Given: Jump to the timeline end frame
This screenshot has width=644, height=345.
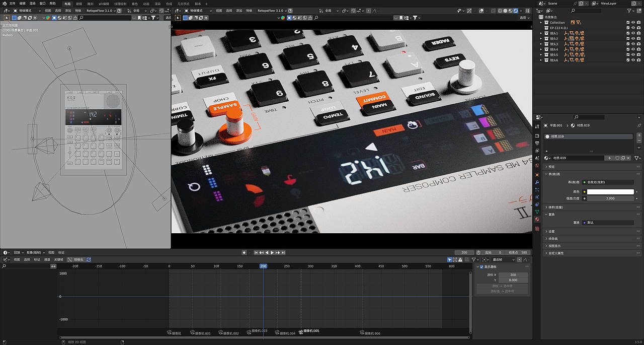Looking at the screenshot, I should [283, 252].
